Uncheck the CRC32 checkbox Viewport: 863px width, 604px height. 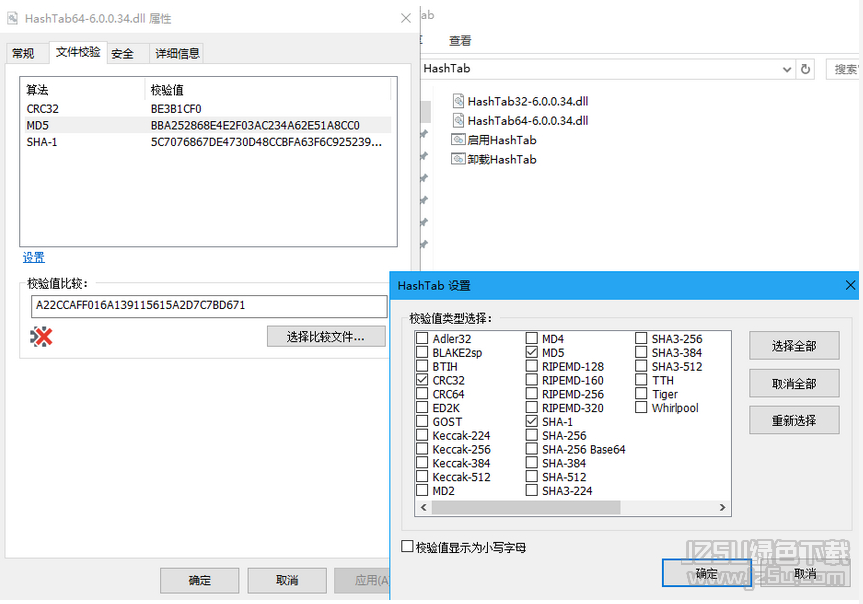click(422, 379)
